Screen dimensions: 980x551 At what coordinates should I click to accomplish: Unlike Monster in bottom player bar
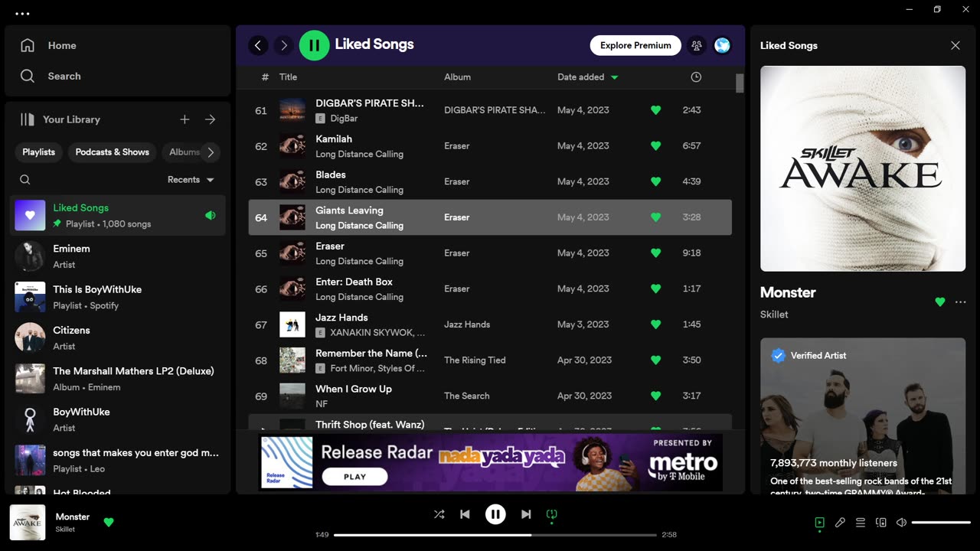point(109,522)
